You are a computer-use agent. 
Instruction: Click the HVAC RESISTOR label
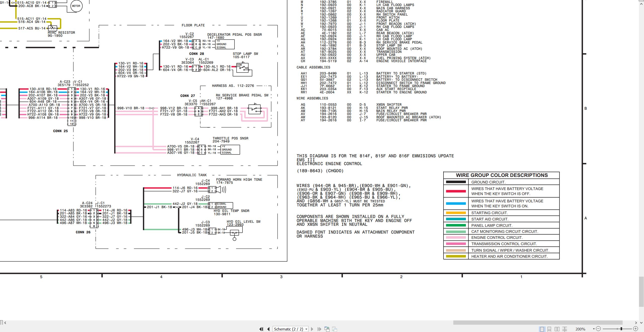[61, 32]
